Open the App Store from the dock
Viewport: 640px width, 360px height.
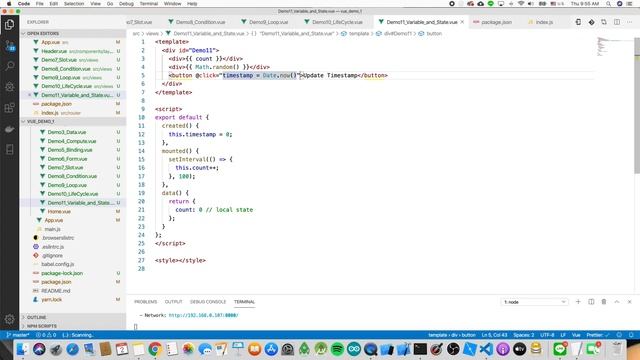(x=271, y=349)
